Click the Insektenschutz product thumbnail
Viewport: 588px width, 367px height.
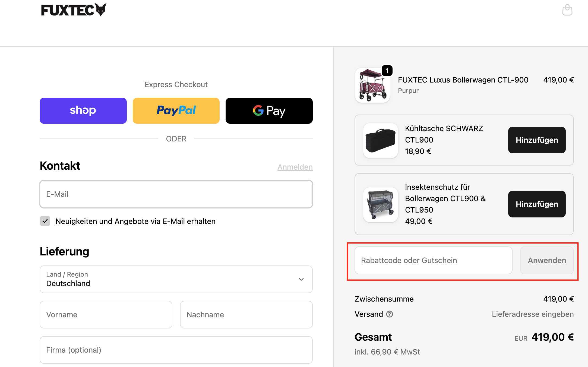click(x=381, y=205)
